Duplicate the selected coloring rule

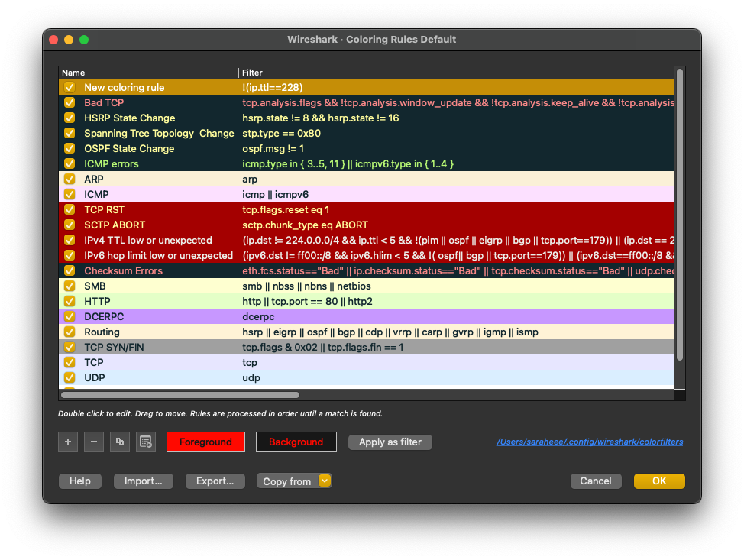pos(120,442)
